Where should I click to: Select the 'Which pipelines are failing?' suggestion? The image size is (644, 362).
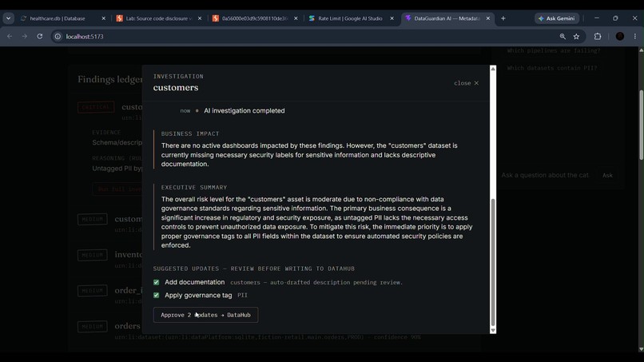tap(554, 50)
